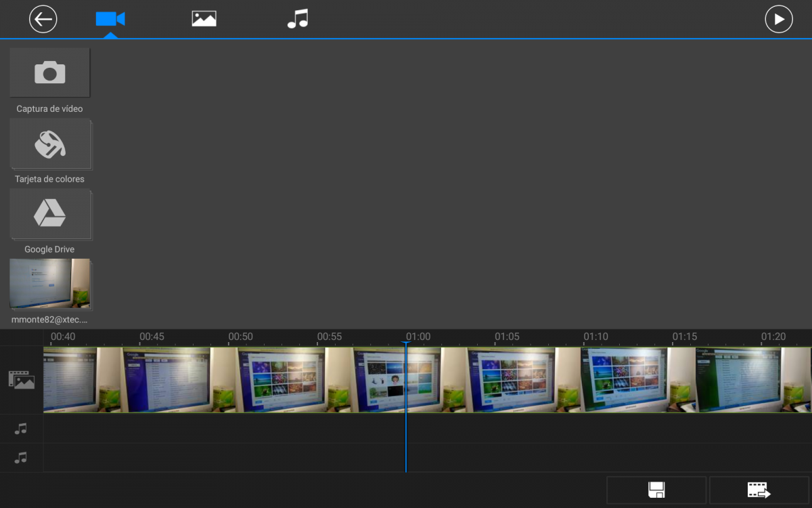Switch to the video media tab
Screen dimensions: 812x508
pyautogui.click(x=110, y=19)
